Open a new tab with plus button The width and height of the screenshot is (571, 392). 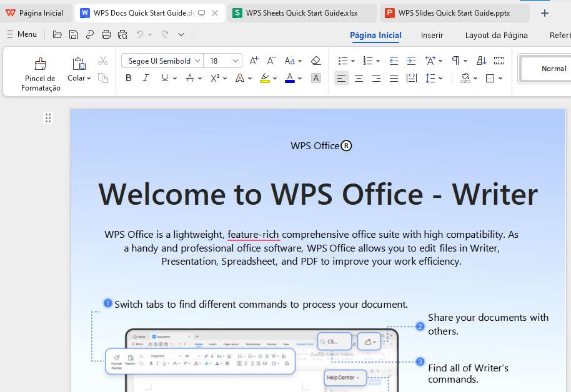click(544, 13)
